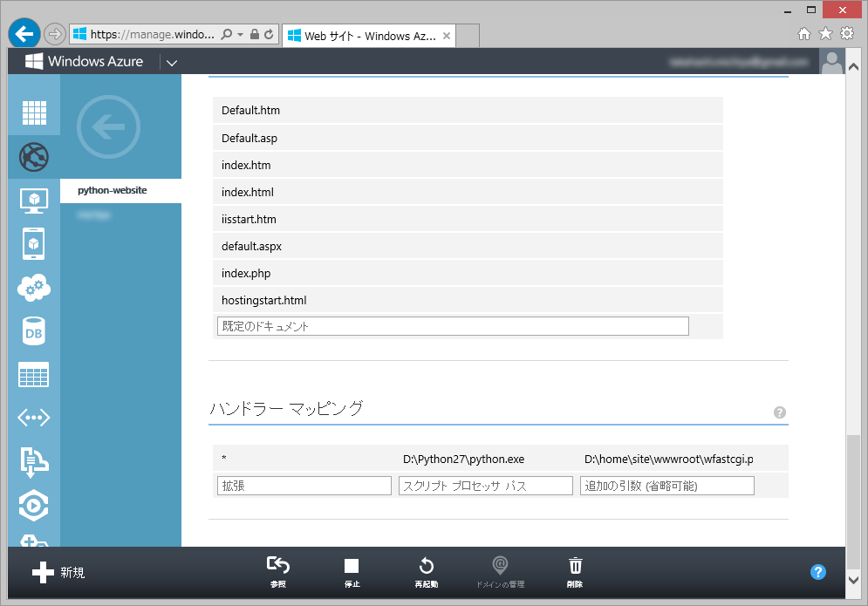868x606 pixels.
Task: Click the スクリプト プロセッサ パス input field
Action: click(485, 486)
